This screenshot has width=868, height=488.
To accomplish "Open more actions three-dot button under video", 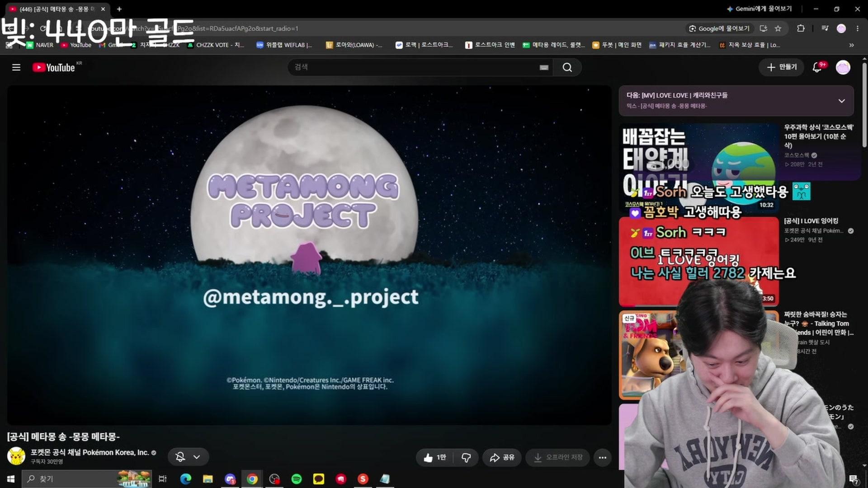I will [602, 458].
